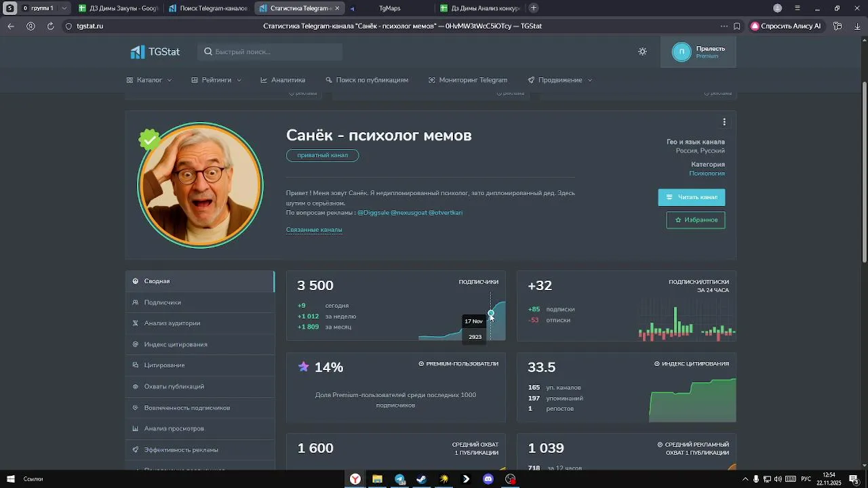Click the приватный канал badge
Screen dimensions: 868x488
pos(322,155)
